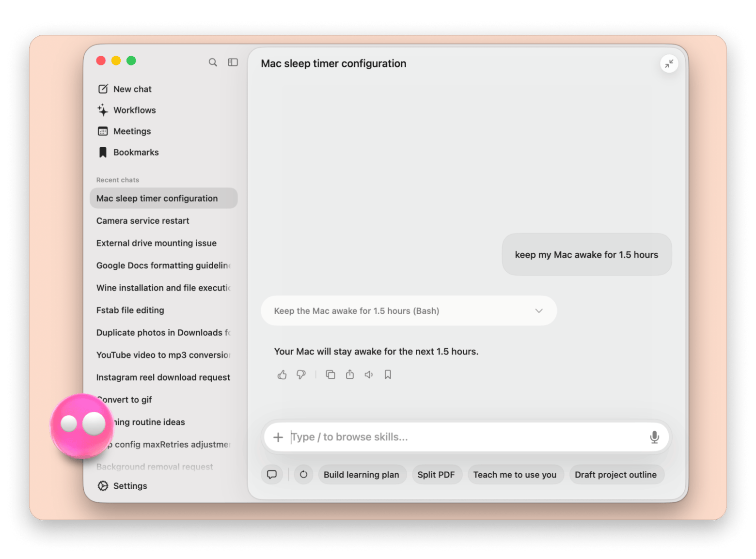Click the search magnifier icon in sidebar
The height and width of the screenshot is (559, 756).
coord(213,62)
